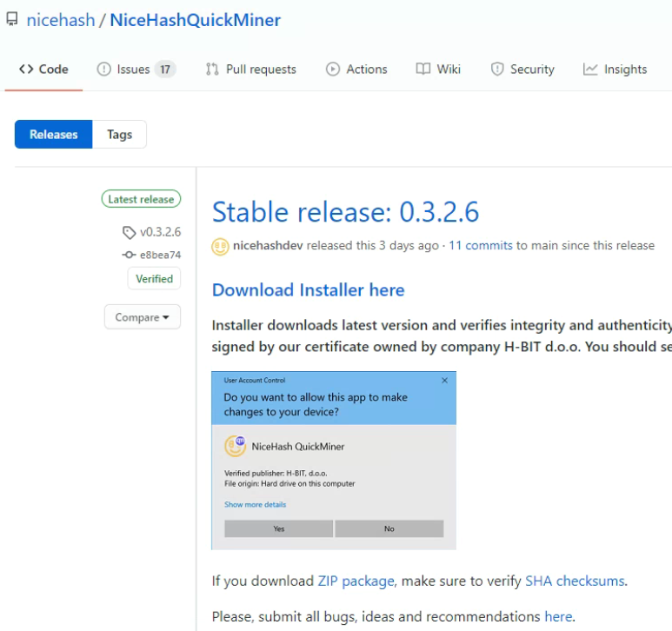Image resolution: width=672 pixels, height=631 pixels.
Task: Switch to the Tags view
Action: click(120, 135)
